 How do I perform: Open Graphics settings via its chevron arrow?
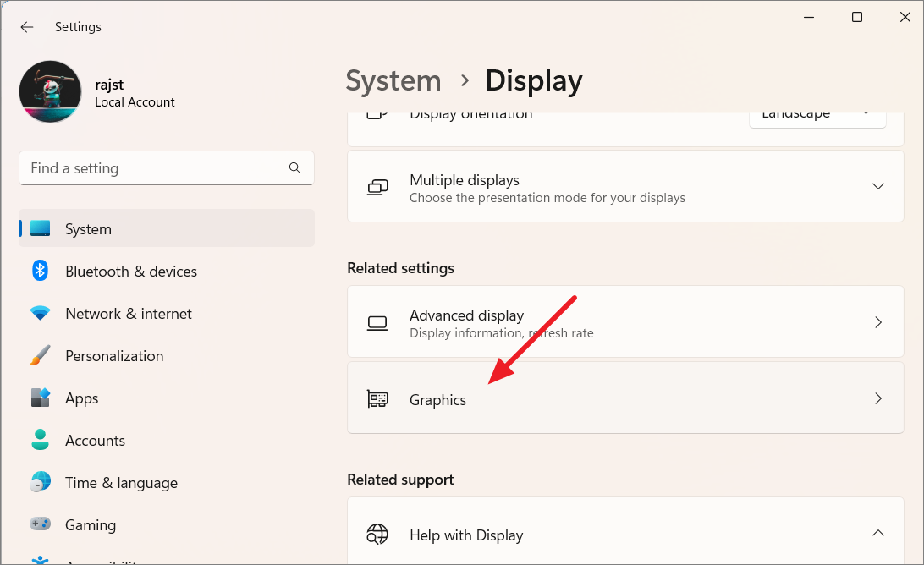[x=878, y=398]
